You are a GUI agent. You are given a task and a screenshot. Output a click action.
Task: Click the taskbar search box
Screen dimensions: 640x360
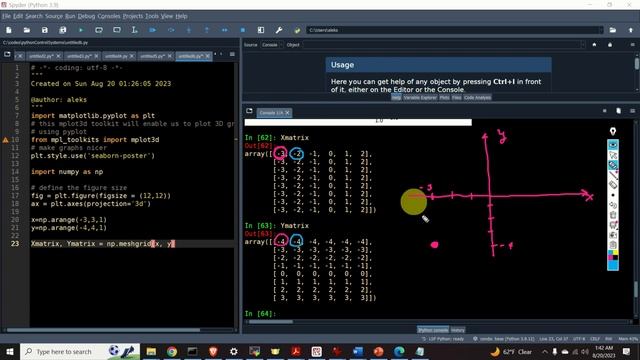pyautogui.click(x=80, y=351)
